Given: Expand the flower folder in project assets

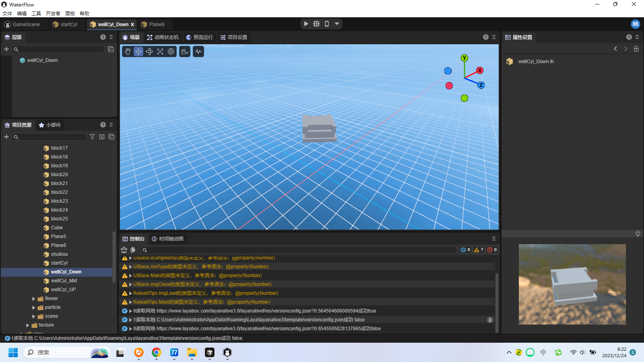Looking at the screenshot, I should pos(34,299).
